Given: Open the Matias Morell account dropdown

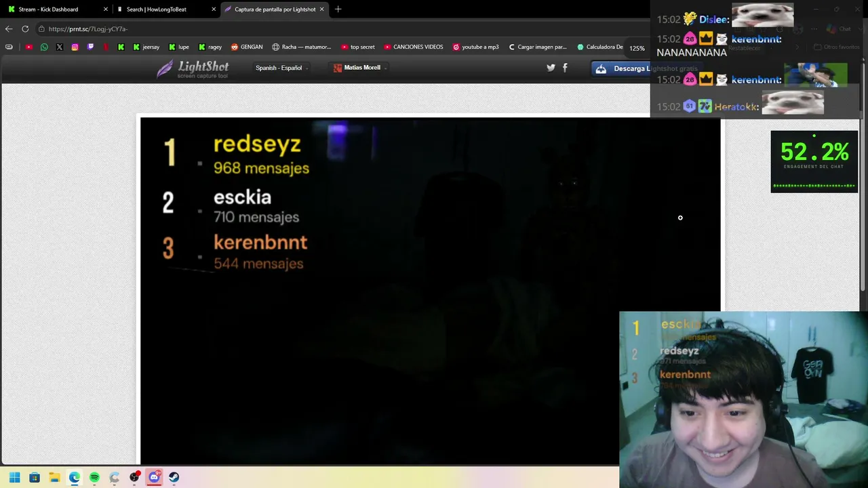Looking at the screenshot, I should pyautogui.click(x=361, y=68).
